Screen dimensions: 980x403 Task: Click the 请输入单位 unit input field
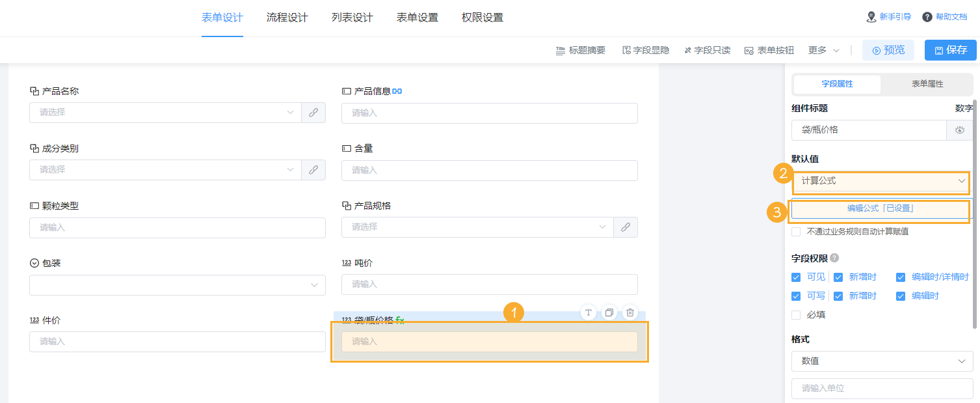(x=882, y=389)
